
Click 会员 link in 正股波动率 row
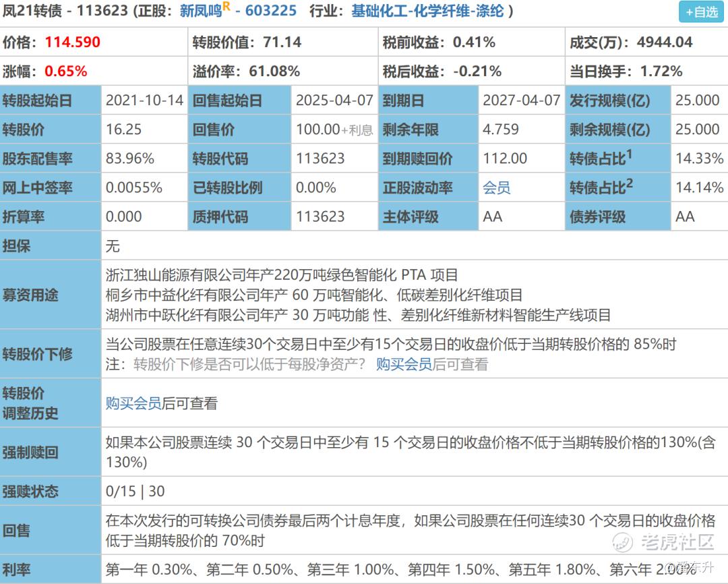496,187
